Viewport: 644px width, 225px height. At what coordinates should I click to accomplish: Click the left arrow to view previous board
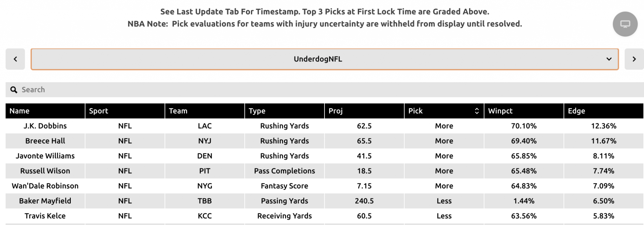click(15, 59)
